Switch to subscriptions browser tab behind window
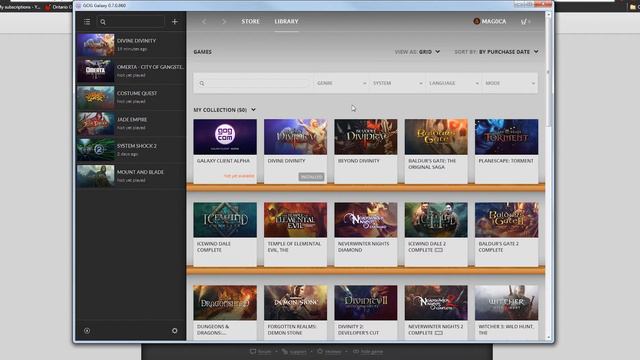 point(20,7)
